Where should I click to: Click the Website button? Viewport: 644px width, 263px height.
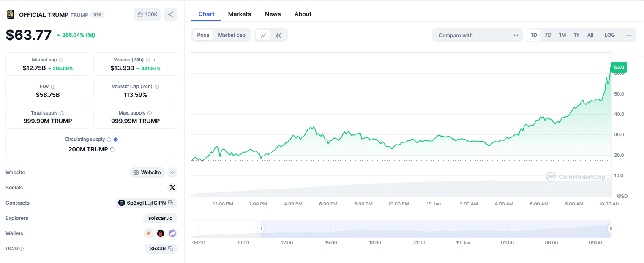click(147, 173)
